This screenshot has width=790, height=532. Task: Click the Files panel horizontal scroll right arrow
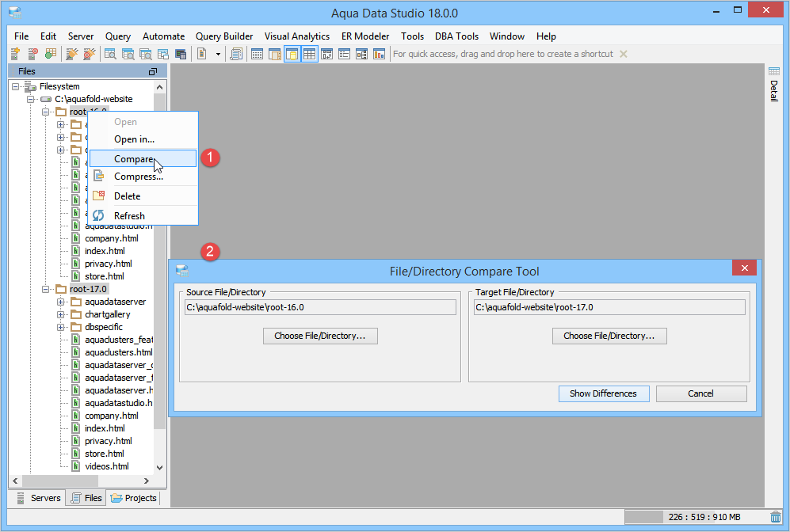147,481
